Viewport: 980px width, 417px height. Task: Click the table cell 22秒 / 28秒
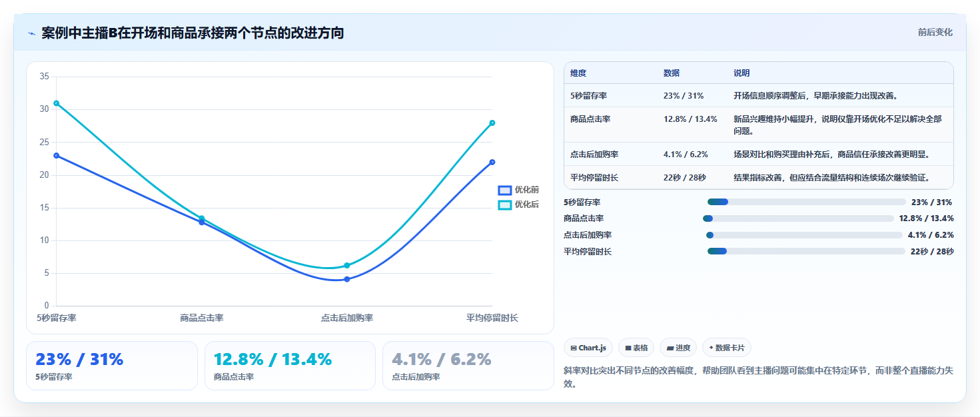pos(684,178)
